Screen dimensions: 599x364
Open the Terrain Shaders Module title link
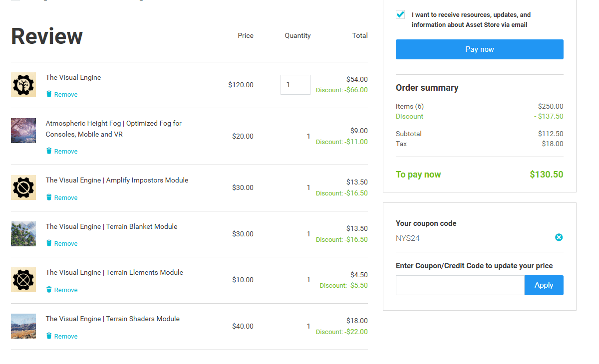[113, 319]
